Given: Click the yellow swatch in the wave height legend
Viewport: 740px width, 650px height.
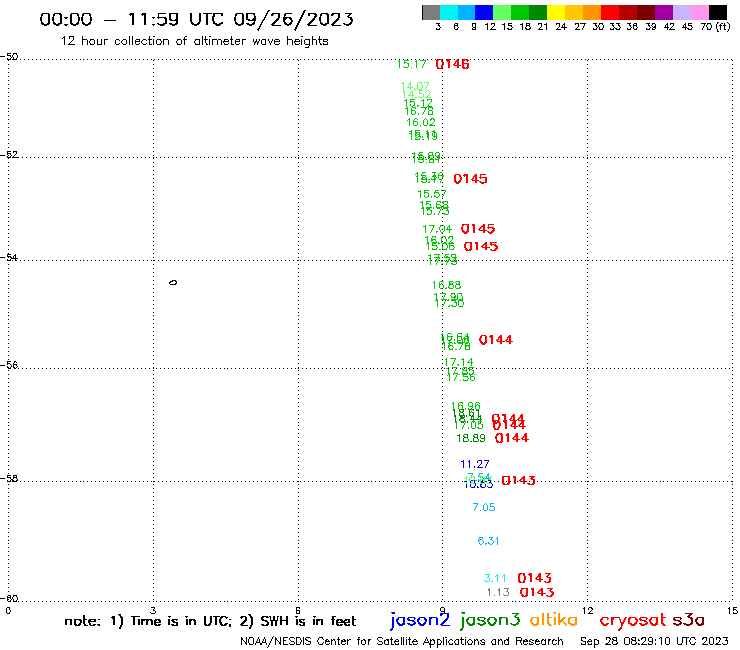Looking at the screenshot, I should point(556,12).
